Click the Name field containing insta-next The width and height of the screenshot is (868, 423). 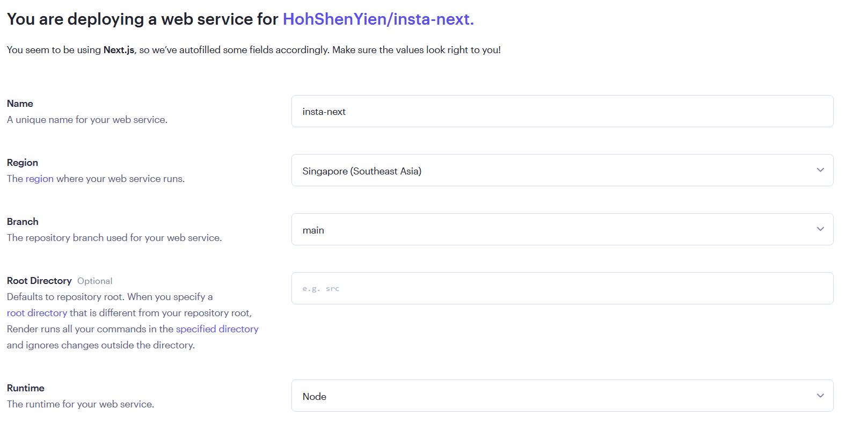click(561, 112)
